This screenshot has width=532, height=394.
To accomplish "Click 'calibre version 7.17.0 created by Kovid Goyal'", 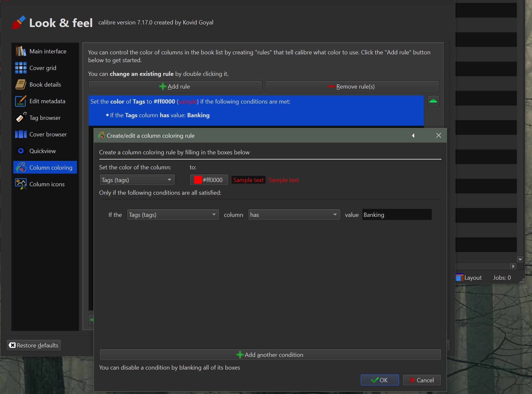I will click(156, 22).
